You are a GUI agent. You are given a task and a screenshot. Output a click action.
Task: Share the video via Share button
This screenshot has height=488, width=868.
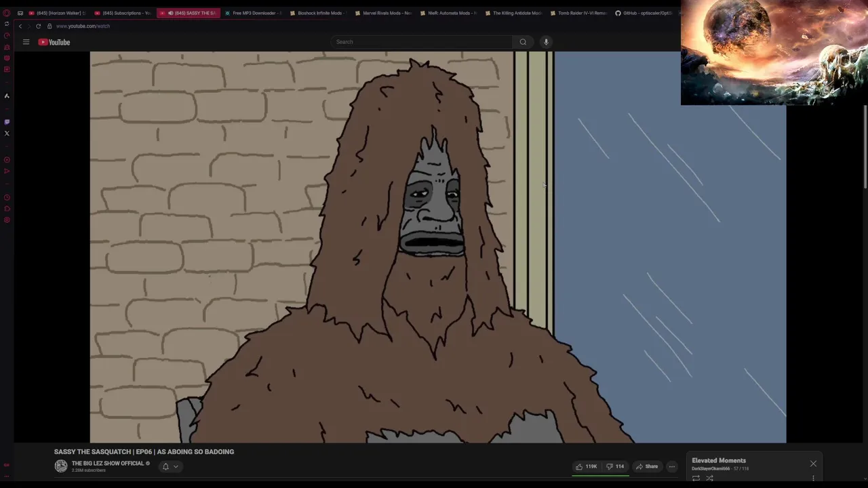pyautogui.click(x=647, y=466)
